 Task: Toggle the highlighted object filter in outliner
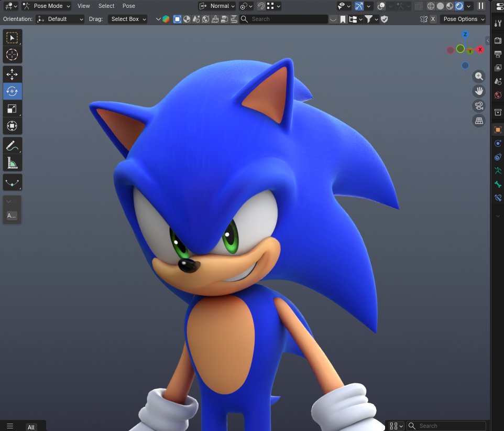pos(177,19)
